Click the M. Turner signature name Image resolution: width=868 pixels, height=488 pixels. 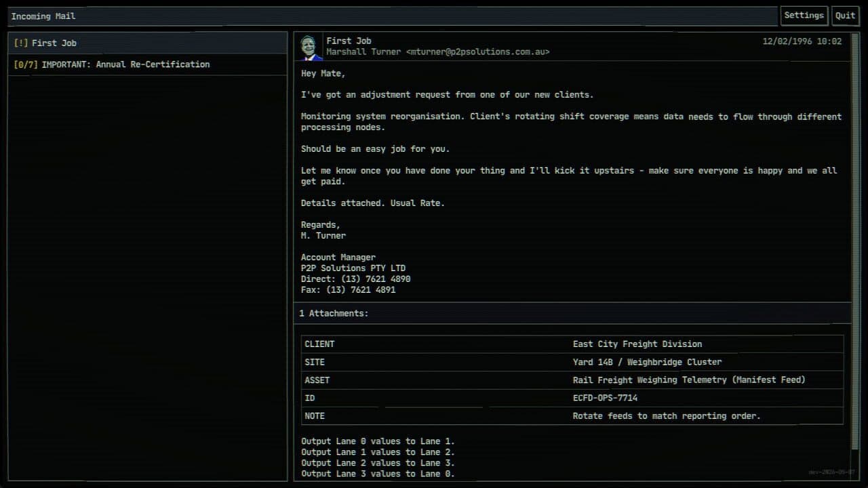[323, 235]
